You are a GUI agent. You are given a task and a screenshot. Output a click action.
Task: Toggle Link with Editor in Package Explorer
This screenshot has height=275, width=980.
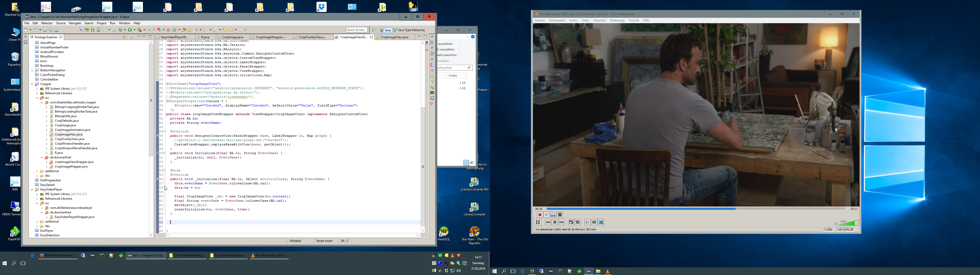[x=124, y=37]
